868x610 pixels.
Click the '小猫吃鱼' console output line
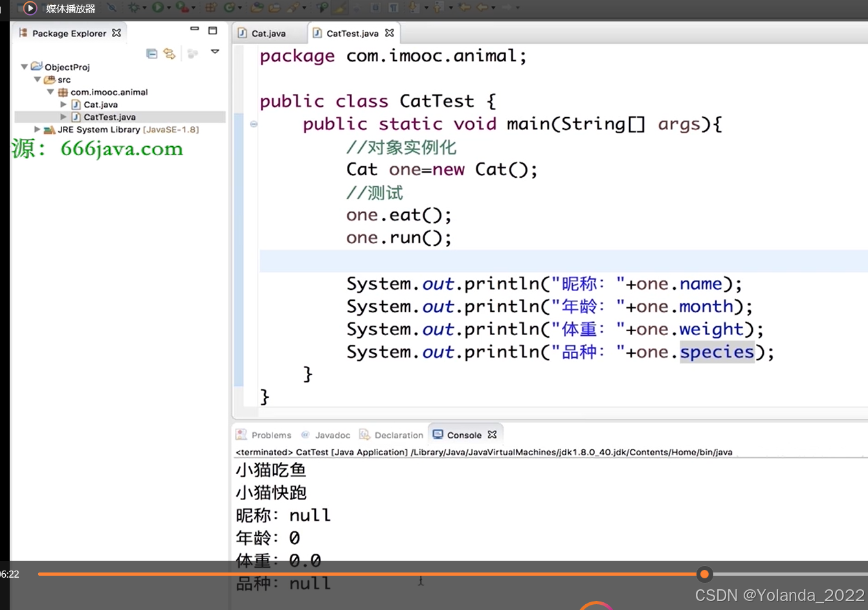[x=271, y=470]
